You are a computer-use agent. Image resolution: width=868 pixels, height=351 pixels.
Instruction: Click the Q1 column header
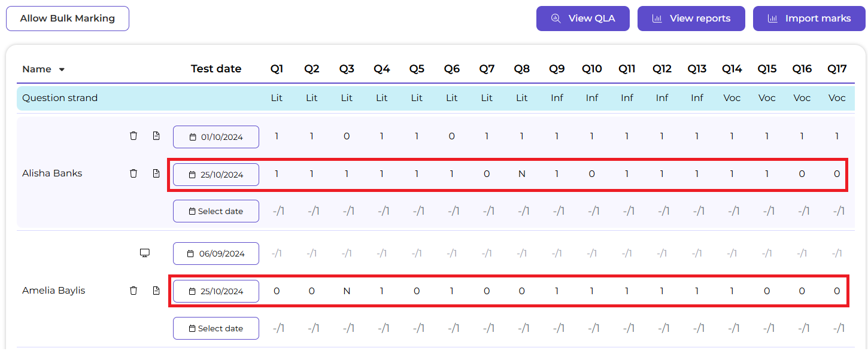[x=277, y=69]
